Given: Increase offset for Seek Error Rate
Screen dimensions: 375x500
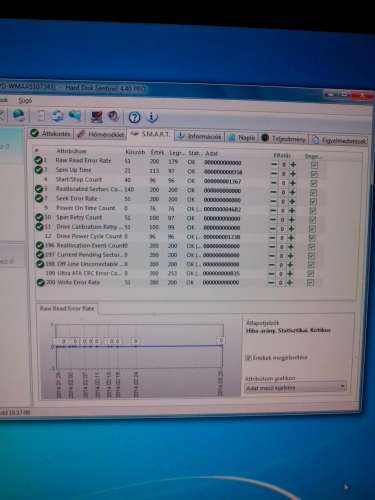Looking at the screenshot, I should [292, 201].
